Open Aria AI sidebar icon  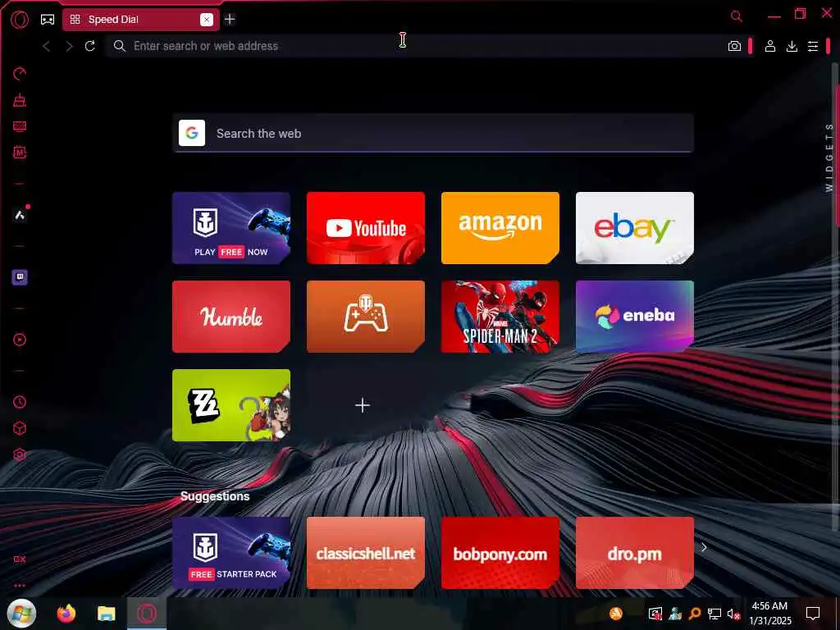[20, 215]
